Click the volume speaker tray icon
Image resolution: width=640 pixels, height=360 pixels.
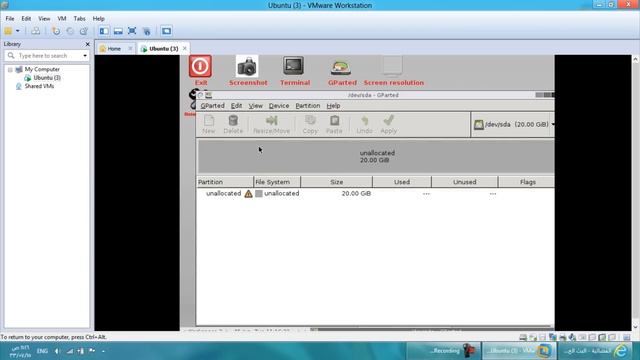(x=57, y=351)
